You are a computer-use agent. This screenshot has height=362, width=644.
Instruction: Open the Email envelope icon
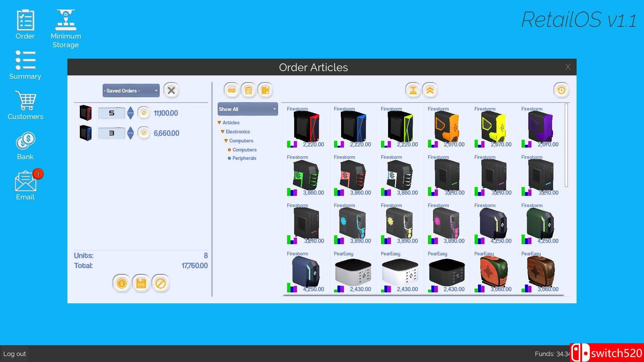point(25,185)
